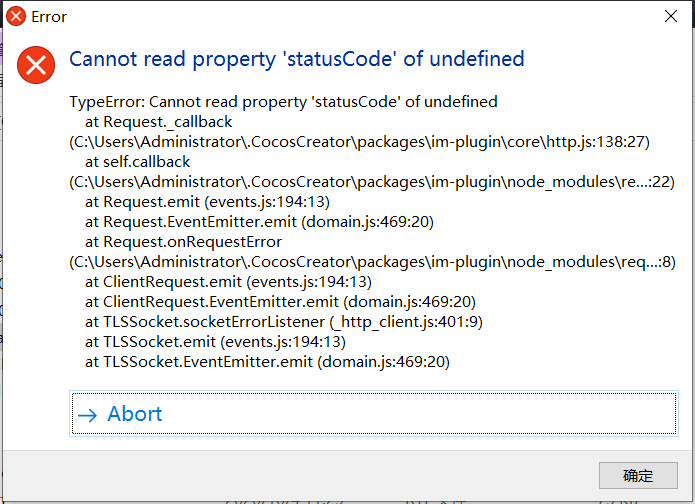Viewport: 695px width, 504px height.
Task: Click the "at Request.EventEmitter.emit" stack line
Action: coord(259,222)
